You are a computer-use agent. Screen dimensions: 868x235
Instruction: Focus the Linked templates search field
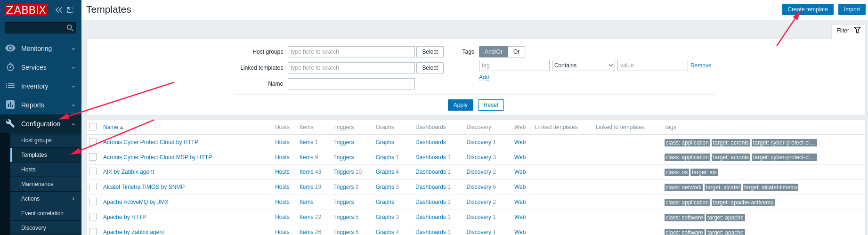[x=351, y=68]
